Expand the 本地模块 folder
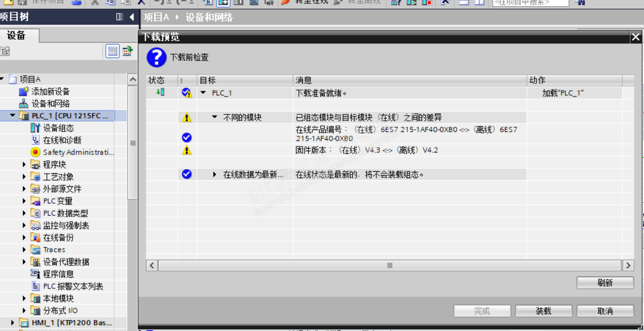This screenshot has height=331, width=644. pyautogui.click(x=24, y=299)
